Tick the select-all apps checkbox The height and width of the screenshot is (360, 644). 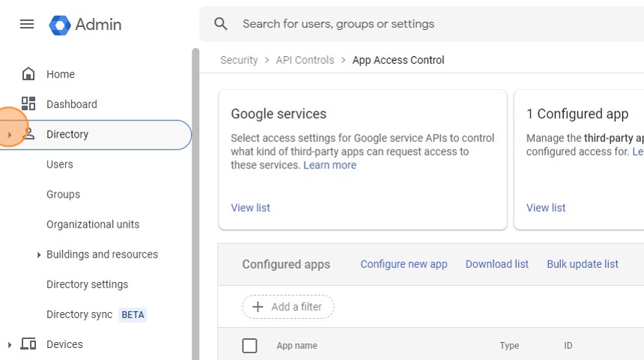(x=250, y=346)
